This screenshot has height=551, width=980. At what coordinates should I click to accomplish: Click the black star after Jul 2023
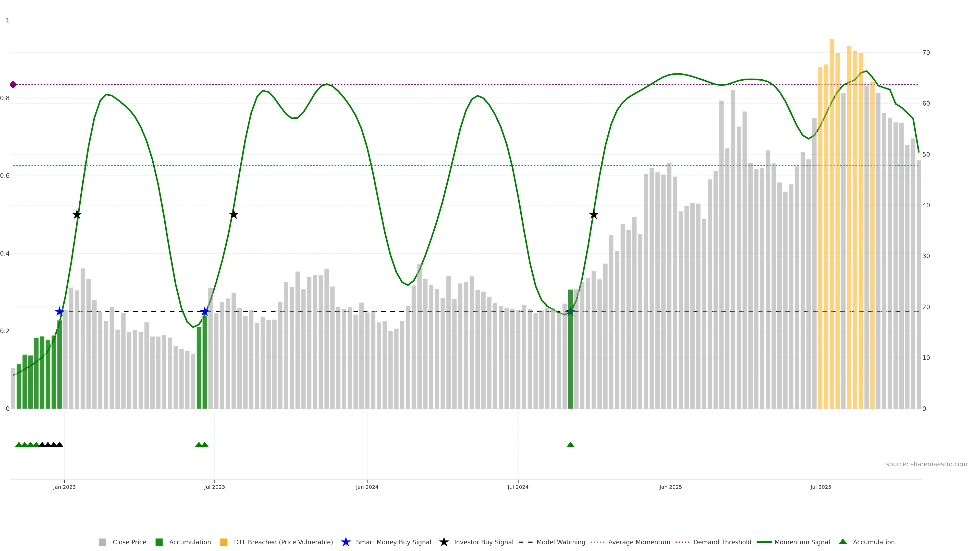234,215
